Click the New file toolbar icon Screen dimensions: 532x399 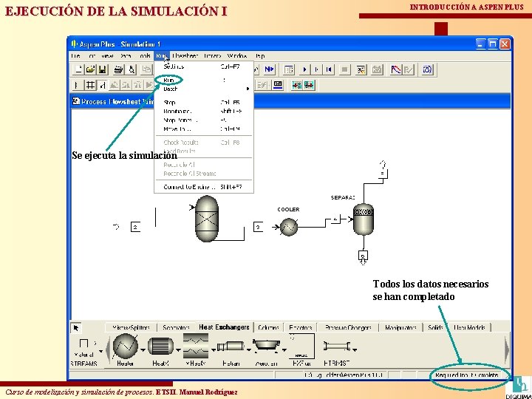(78, 69)
